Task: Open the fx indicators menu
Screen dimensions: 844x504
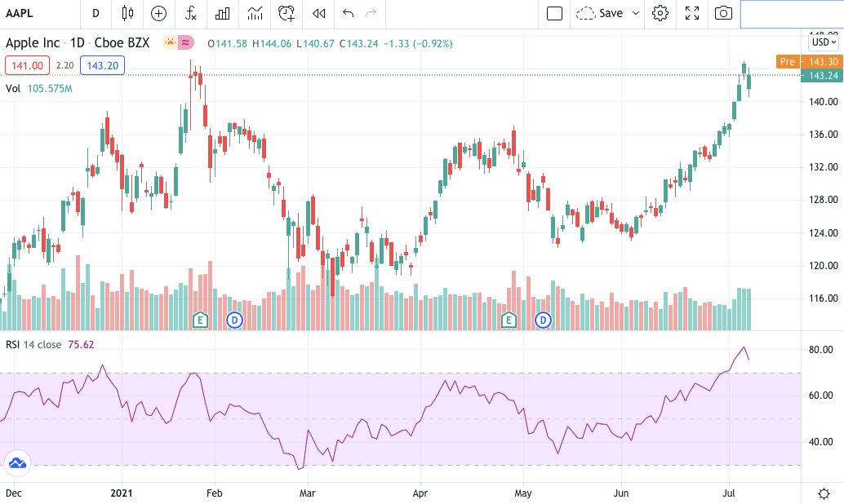Action: (190, 13)
